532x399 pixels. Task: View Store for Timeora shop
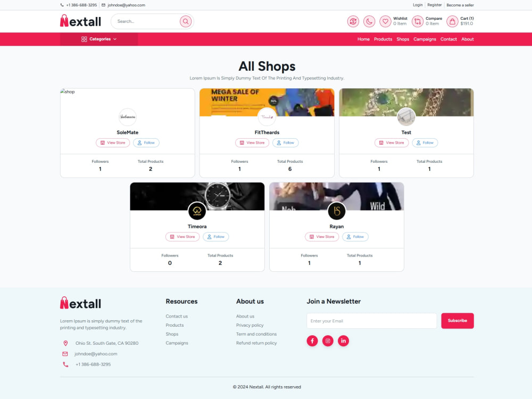pyautogui.click(x=182, y=237)
